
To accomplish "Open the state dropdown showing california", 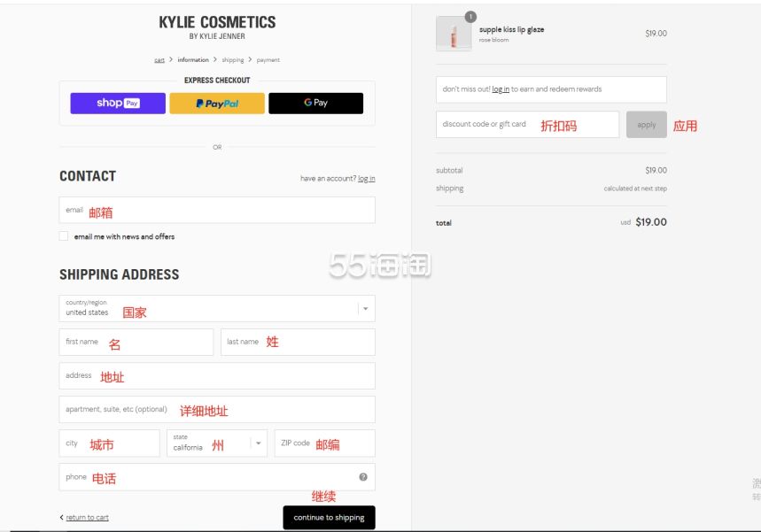I will [x=217, y=443].
